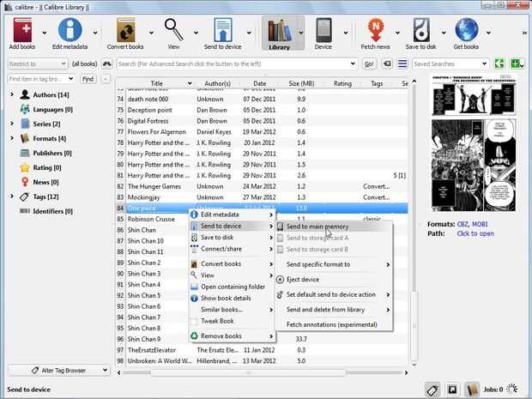532x399 pixels.
Task: Expand the Formats tree node
Action: [x=12, y=138]
